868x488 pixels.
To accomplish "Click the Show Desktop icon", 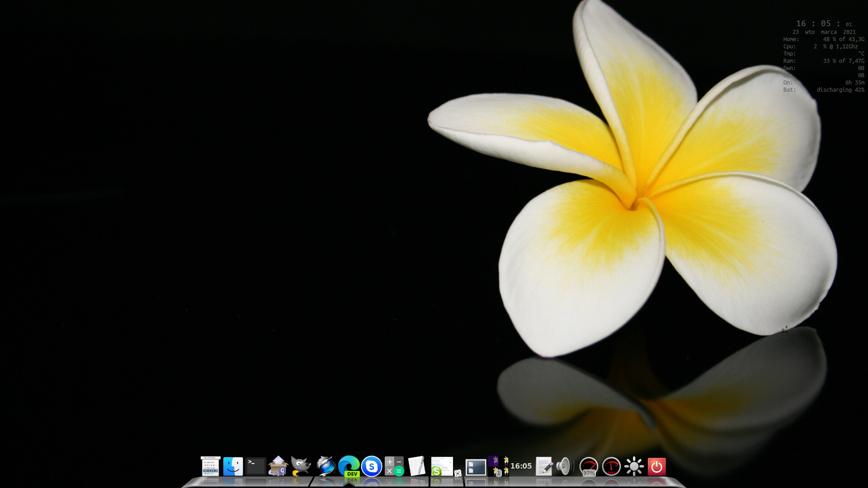I will [x=476, y=467].
